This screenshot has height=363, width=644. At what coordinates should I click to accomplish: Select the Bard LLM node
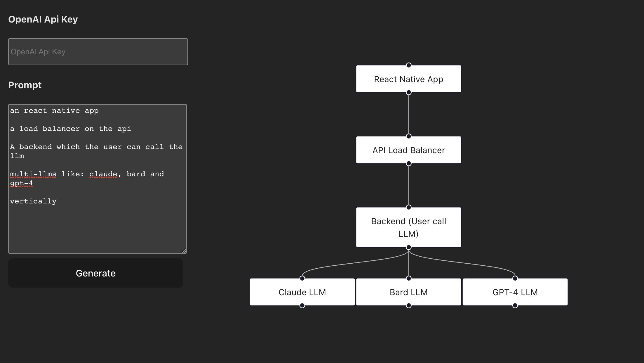[408, 292]
